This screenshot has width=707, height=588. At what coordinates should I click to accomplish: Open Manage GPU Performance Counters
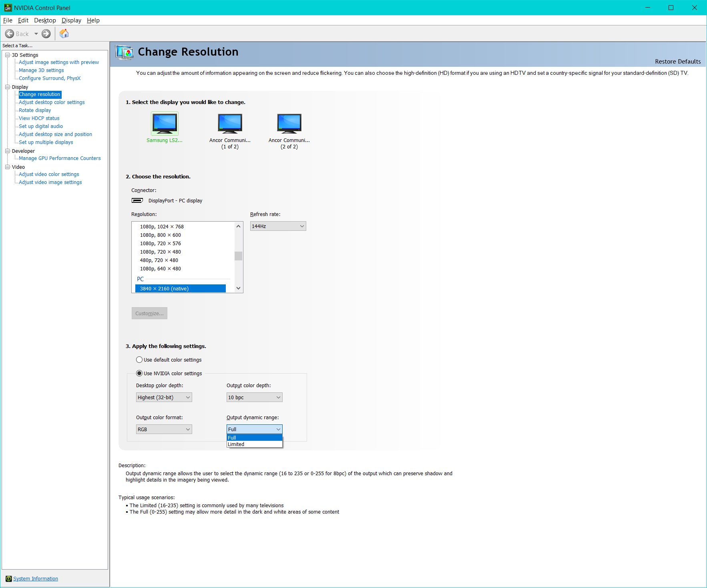coord(60,158)
